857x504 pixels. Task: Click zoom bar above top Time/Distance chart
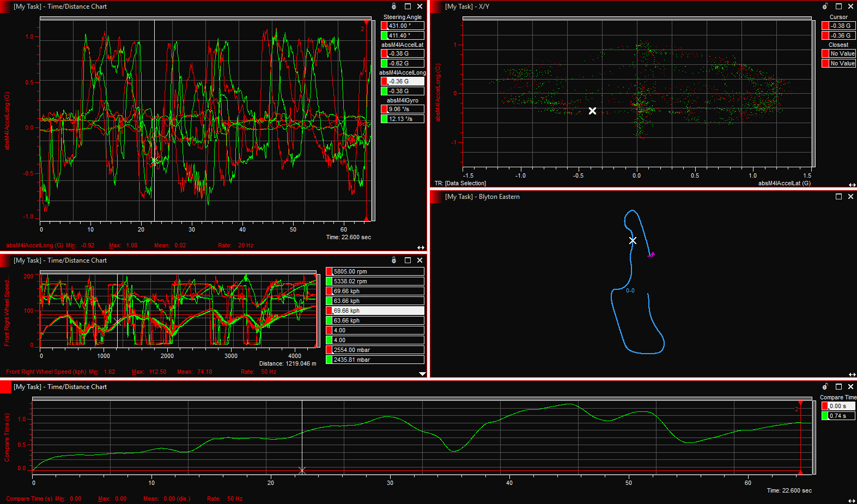point(205,19)
